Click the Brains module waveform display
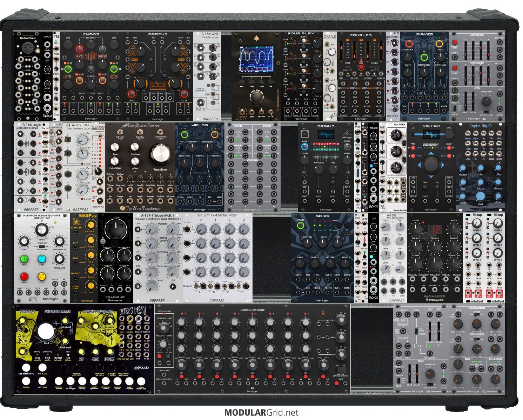 pos(326,135)
